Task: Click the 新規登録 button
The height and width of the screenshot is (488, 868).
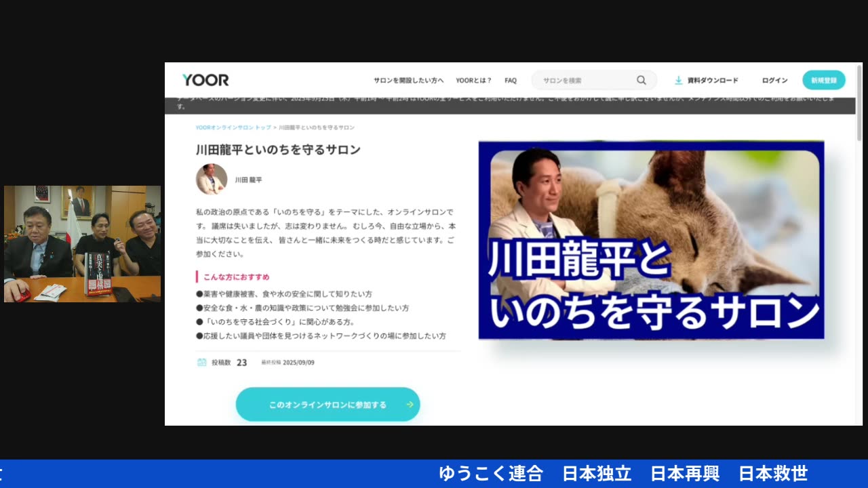Action: point(824,80)
